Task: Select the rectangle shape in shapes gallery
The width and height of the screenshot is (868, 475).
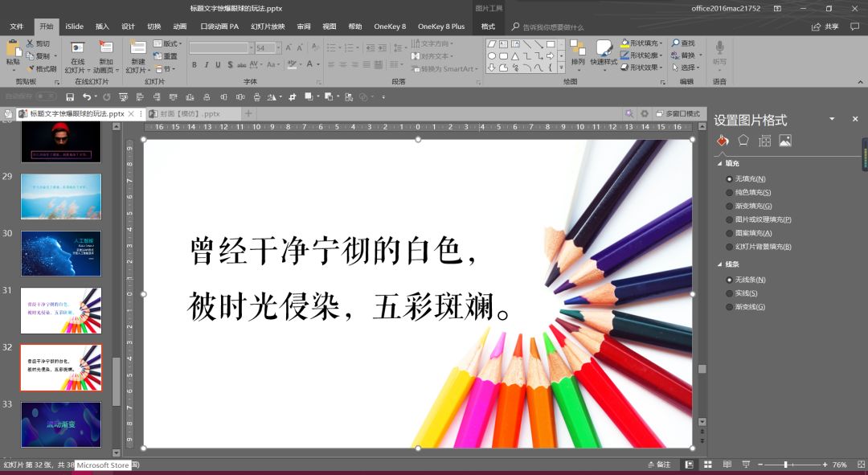Action: click(551, 43)
